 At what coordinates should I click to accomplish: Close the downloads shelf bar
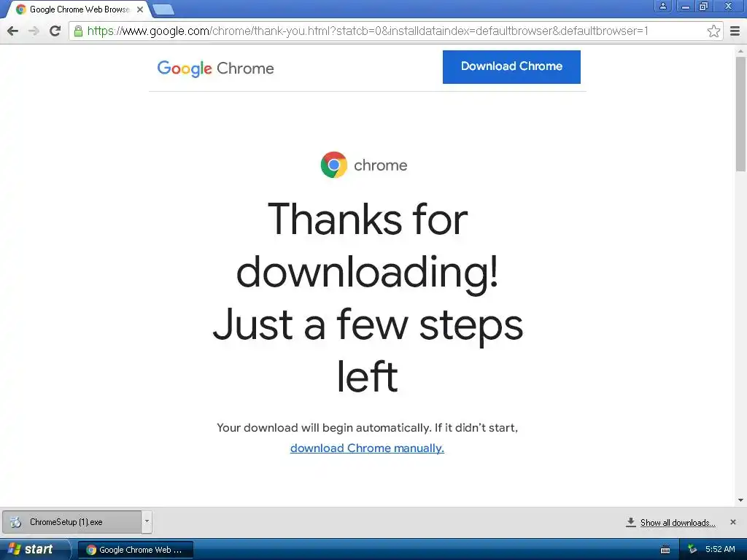tap(733, 522)
